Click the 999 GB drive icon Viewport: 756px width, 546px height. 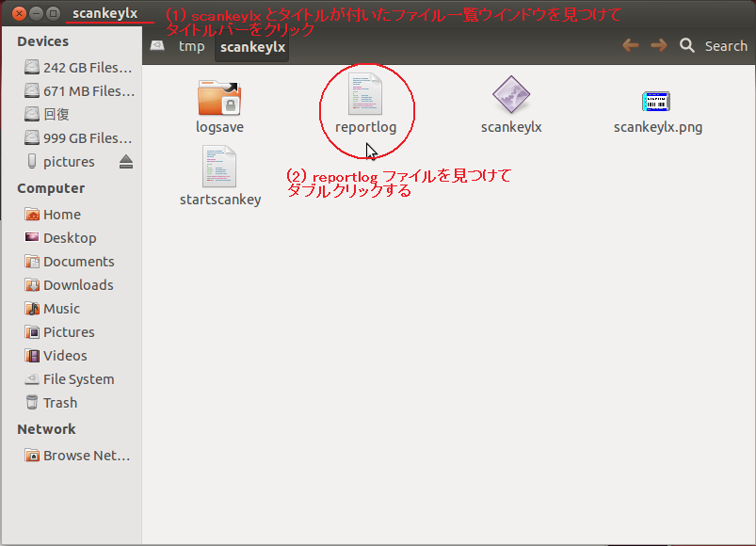click(x=32, y=137)
